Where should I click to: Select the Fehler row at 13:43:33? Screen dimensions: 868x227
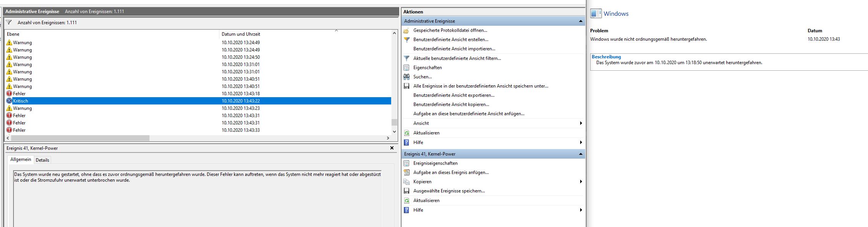tap(198, 130)
